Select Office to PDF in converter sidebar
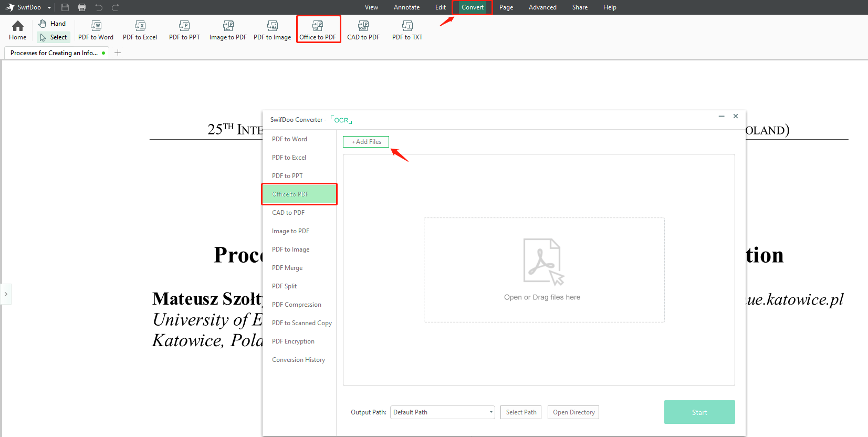This screenshot has width=868, height=437. (x=299, y=194)
